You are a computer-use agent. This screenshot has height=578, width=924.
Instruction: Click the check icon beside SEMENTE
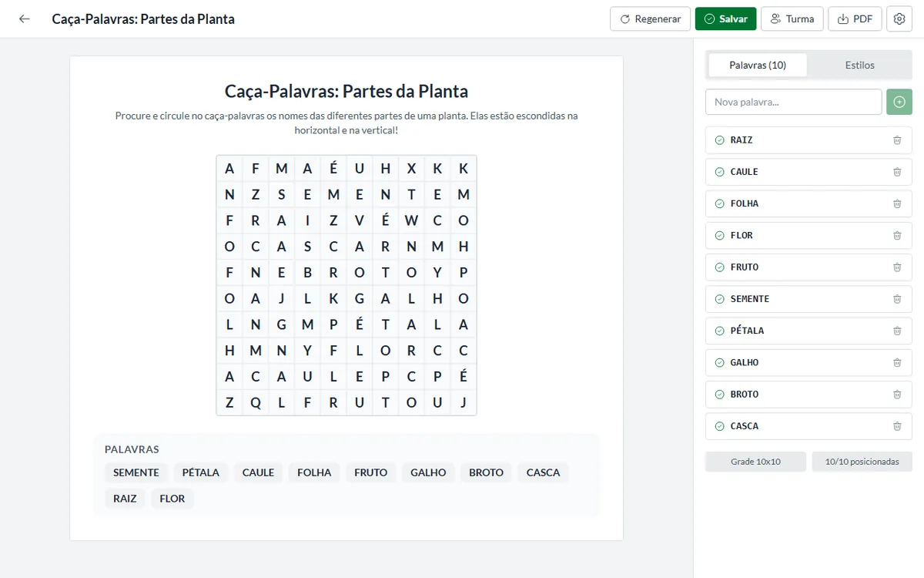tap(720, 299)
